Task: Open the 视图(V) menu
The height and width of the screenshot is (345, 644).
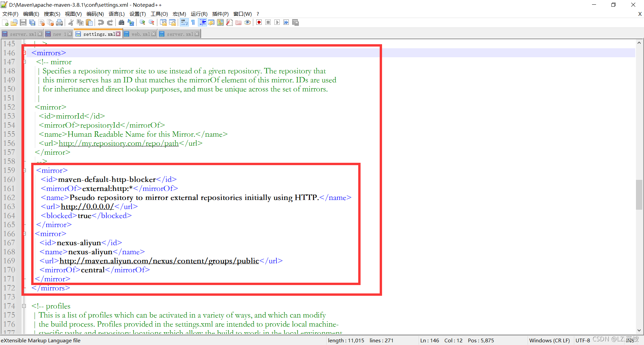Action: pyautogui.click(x=73, y=14)
